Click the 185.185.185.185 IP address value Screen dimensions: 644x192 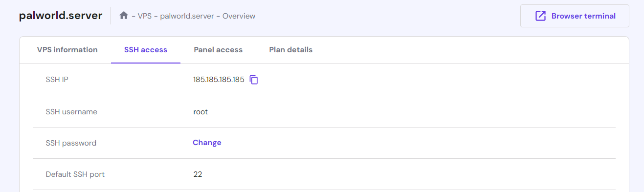[x=219, y=80]
